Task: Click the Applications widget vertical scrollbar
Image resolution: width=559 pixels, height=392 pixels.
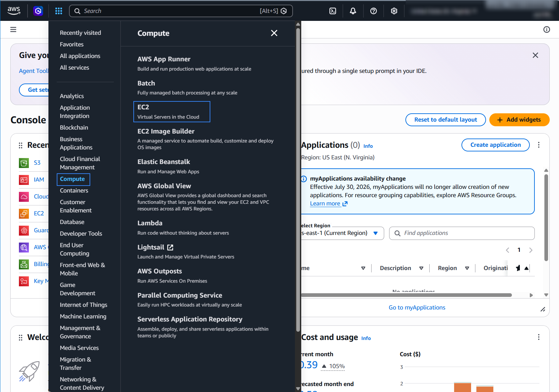Action: pos(546,217)
